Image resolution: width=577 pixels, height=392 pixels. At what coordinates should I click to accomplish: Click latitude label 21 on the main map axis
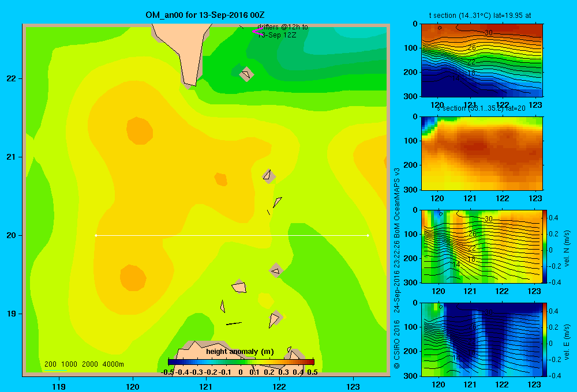[12, 157]
